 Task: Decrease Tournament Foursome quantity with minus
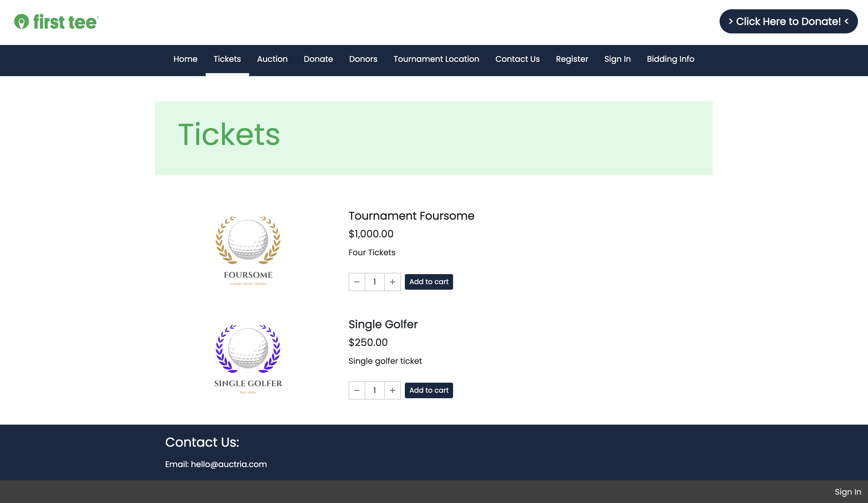[x=357, y=282]
